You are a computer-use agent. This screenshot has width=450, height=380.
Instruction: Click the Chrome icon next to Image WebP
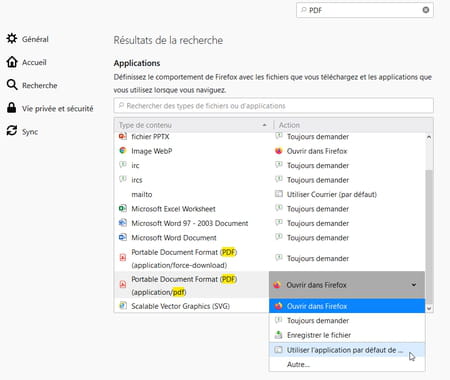click(123, 151)
